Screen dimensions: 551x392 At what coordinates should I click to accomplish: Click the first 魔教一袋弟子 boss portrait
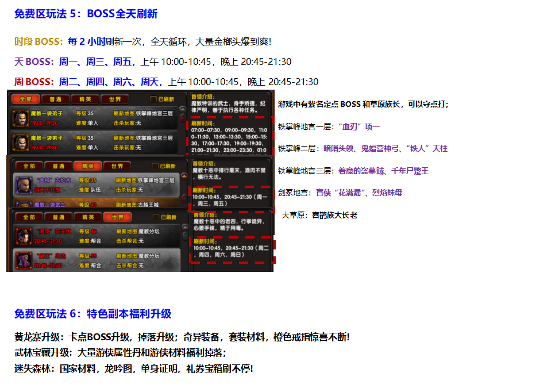click(x=21, y=118)
